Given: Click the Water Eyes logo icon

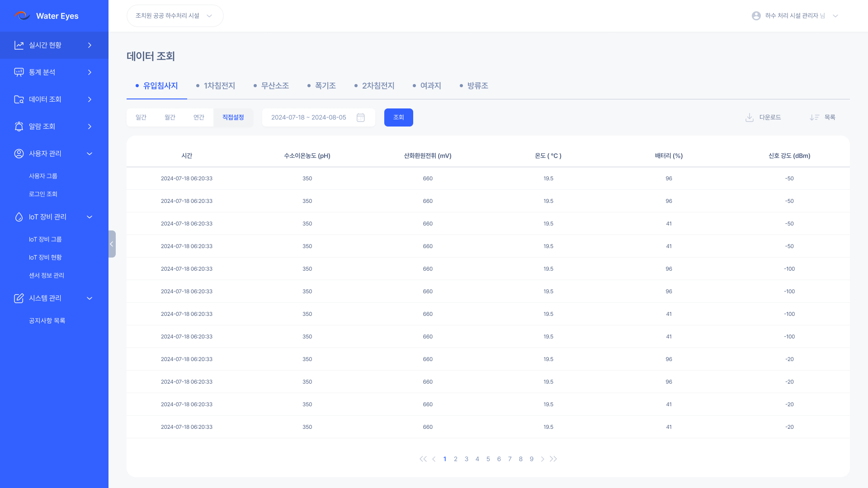Looking at the screenshot, I should [x=22, y=16].
